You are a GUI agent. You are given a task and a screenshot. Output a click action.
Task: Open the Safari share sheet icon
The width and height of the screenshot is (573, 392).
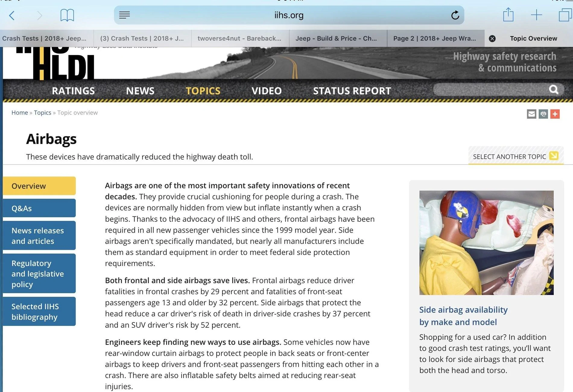coord(508,14)
